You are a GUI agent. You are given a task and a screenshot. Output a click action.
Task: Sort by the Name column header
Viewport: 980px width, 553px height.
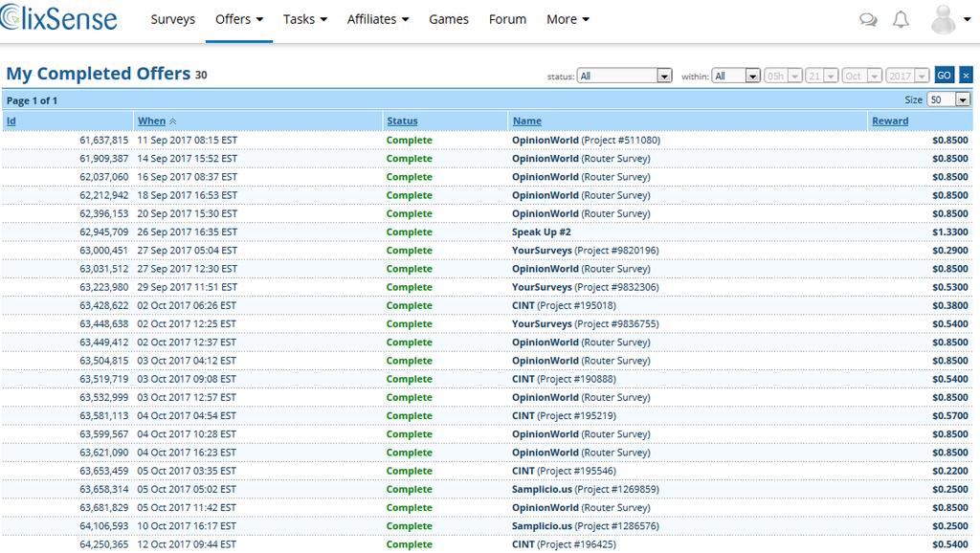pyautogui.click(x=527, y=122)
